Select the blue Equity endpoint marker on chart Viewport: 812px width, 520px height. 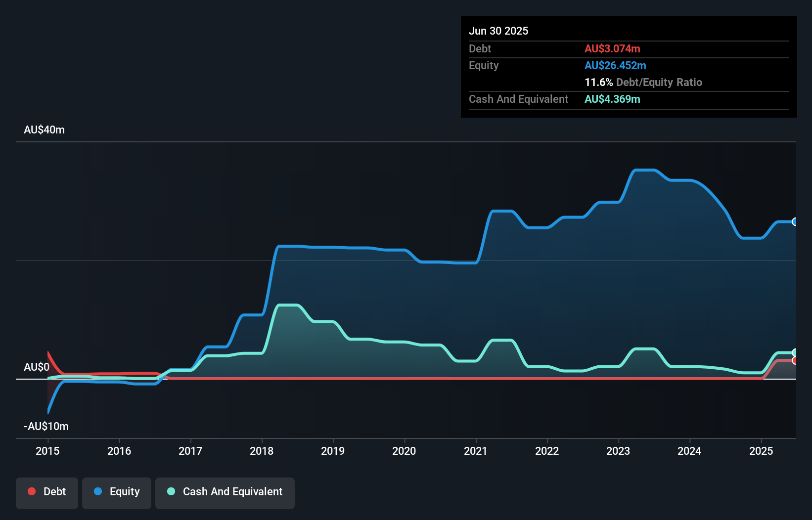click(x=795, y=222)
